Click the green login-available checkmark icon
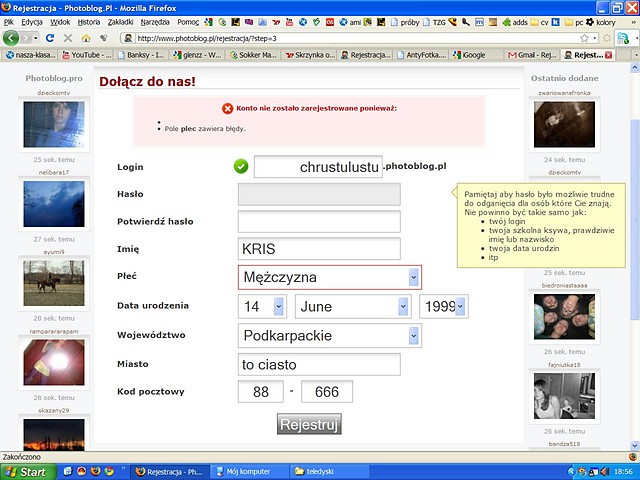Screen dimensions: 640x480 [241, 167]
